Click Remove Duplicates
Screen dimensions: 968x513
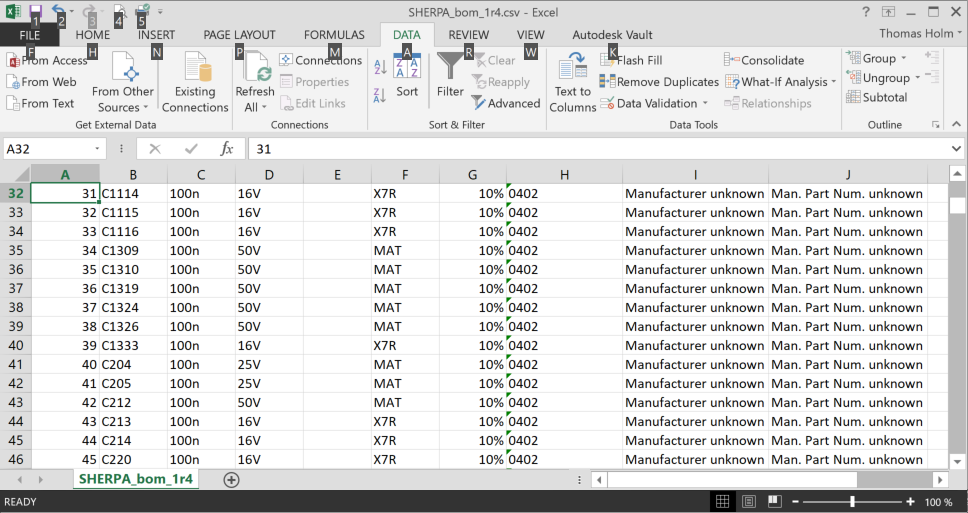(659, 81)
